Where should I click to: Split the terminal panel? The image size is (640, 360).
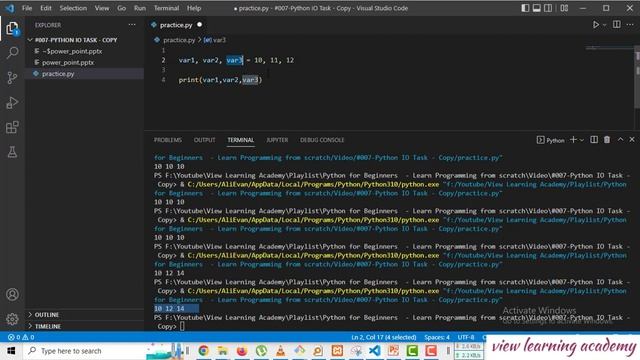coord(594,140)
